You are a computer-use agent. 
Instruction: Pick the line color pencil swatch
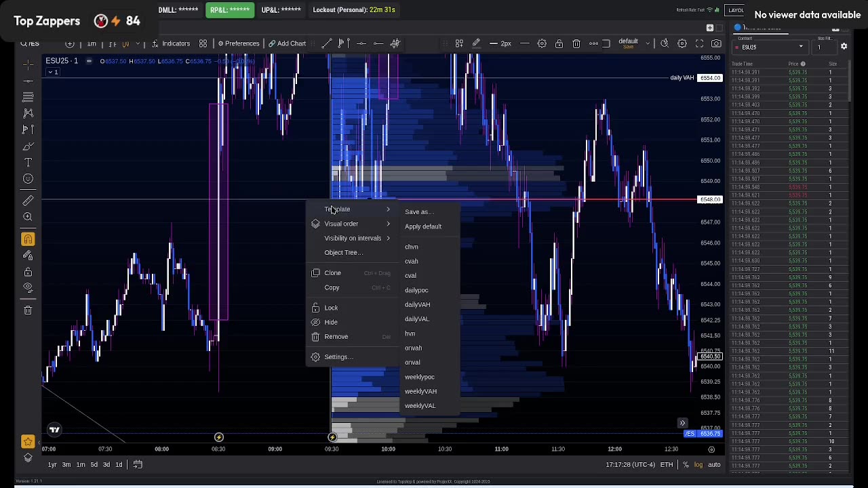(x=476, y=43)
